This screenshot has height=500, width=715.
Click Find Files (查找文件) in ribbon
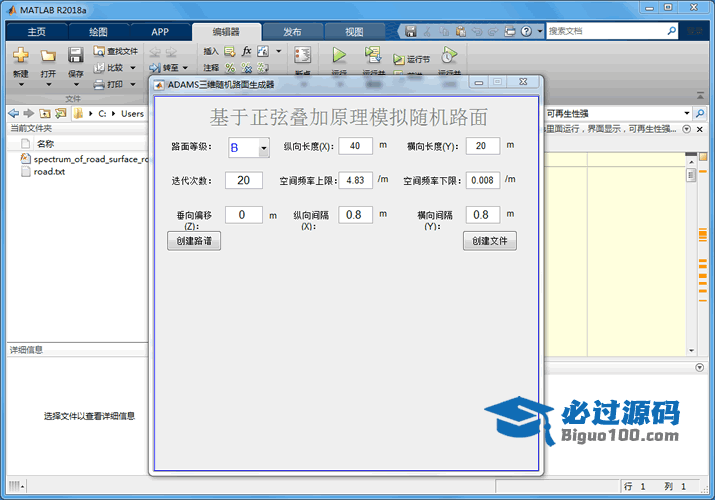pos(115,51)
